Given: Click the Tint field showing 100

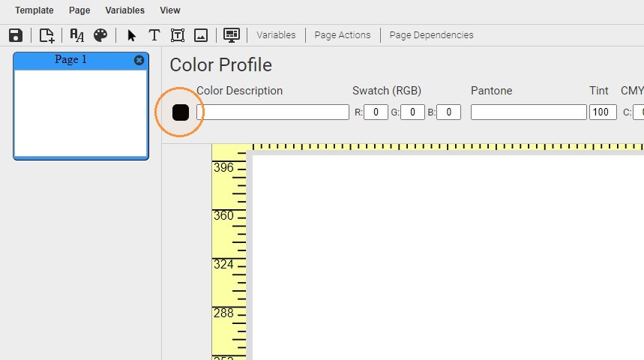Looking at the screenshot, I should 603,112.
